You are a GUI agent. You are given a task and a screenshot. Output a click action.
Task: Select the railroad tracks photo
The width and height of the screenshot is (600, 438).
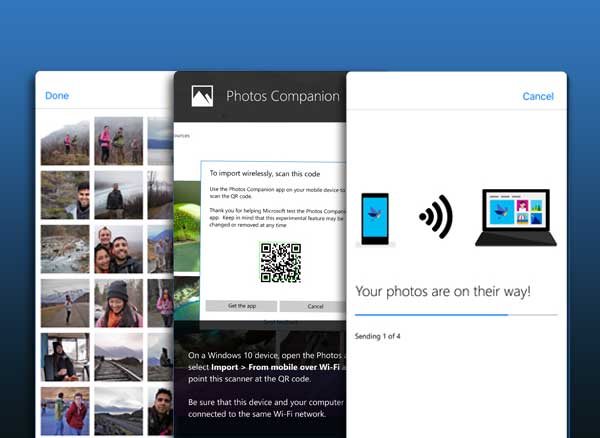coord(119,357)
